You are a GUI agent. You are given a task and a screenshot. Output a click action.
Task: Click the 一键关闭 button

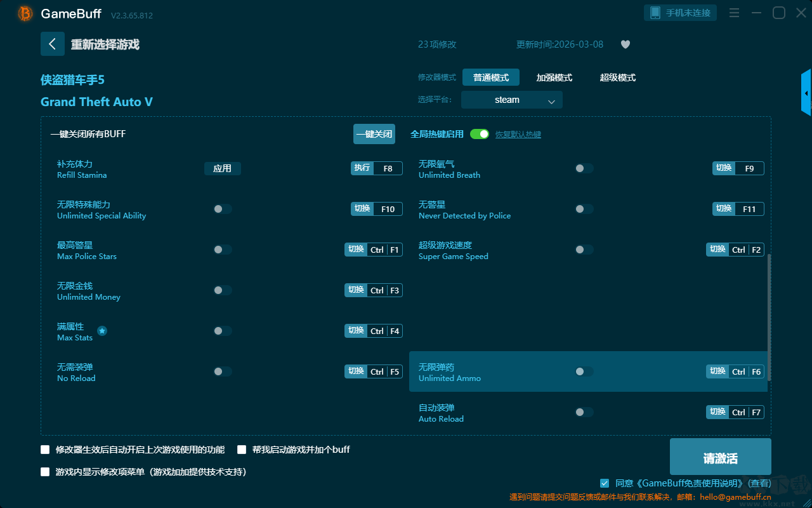374,134
